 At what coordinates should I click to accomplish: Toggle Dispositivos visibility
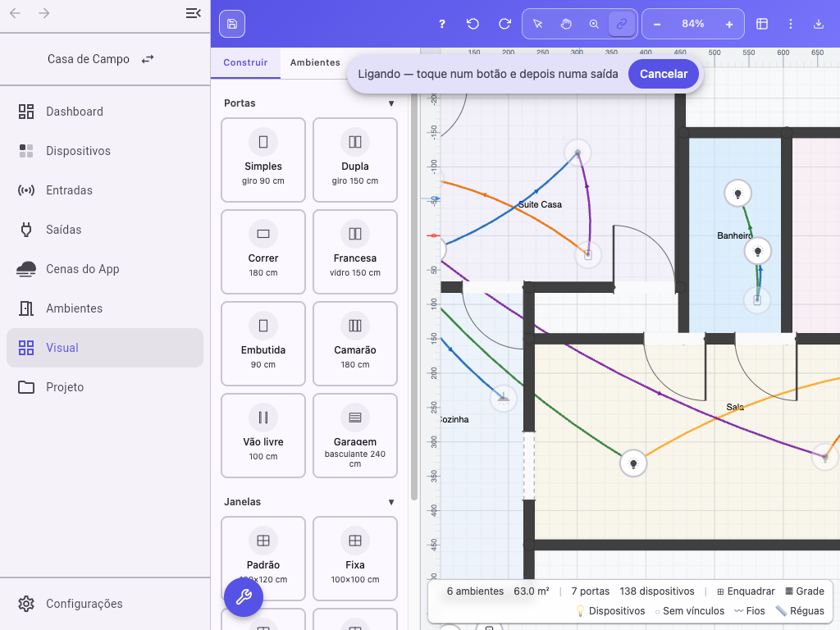[x=610, y=611]
